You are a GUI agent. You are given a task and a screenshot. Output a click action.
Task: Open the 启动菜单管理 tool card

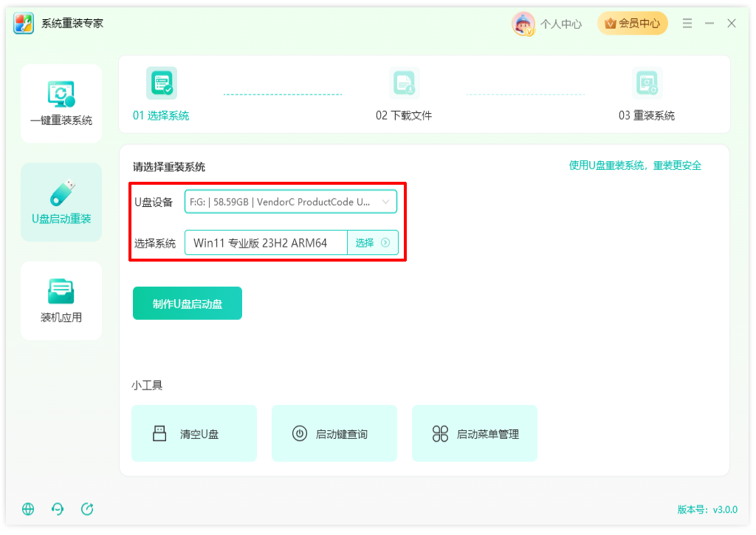pyautogui.click(x=475, y=433)
